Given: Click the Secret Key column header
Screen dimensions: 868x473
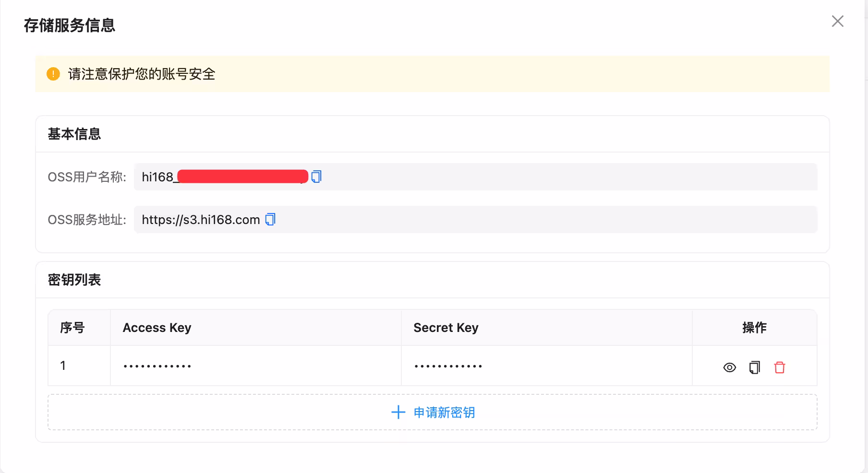Looking at the screenshot, I should tap(446, 328).
